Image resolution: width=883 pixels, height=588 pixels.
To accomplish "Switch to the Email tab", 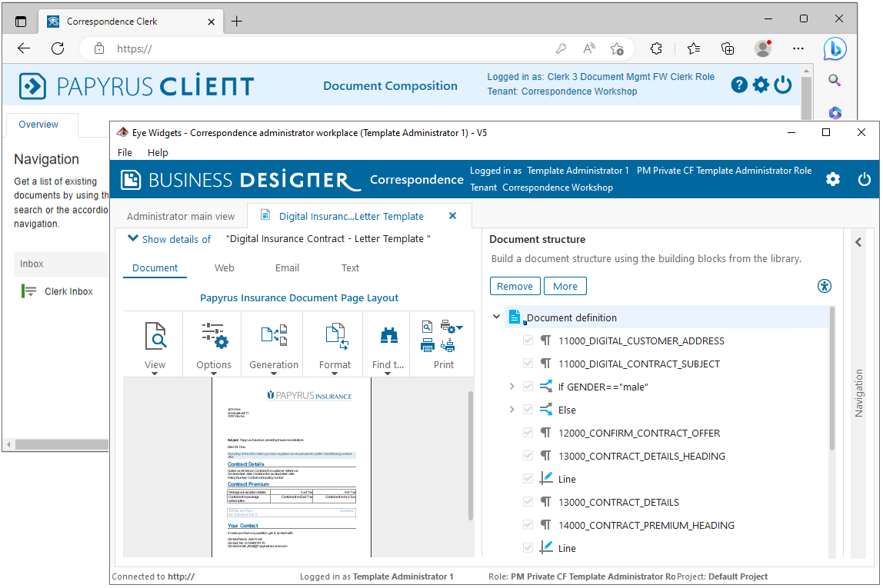I will 287,267.
